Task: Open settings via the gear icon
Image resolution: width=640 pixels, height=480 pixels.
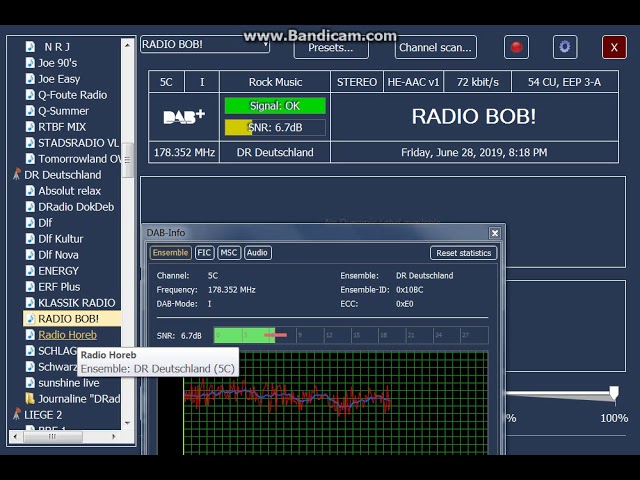Action: 565,47
